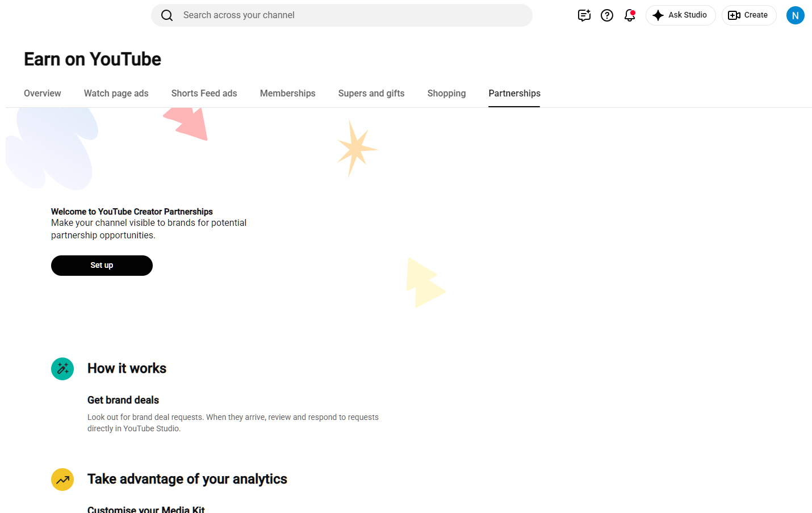
Task: Focus the Search across your channel field
Action: tap(341, 15)
